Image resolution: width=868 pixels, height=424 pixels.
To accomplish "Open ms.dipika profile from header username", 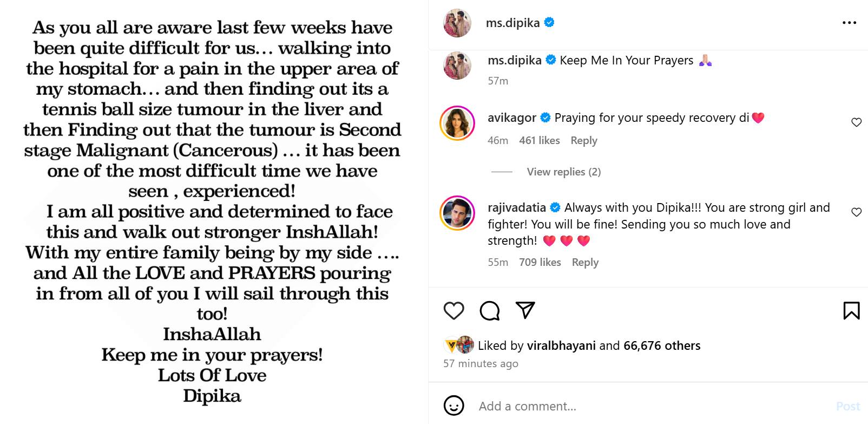I will click(x=512, y=23).
